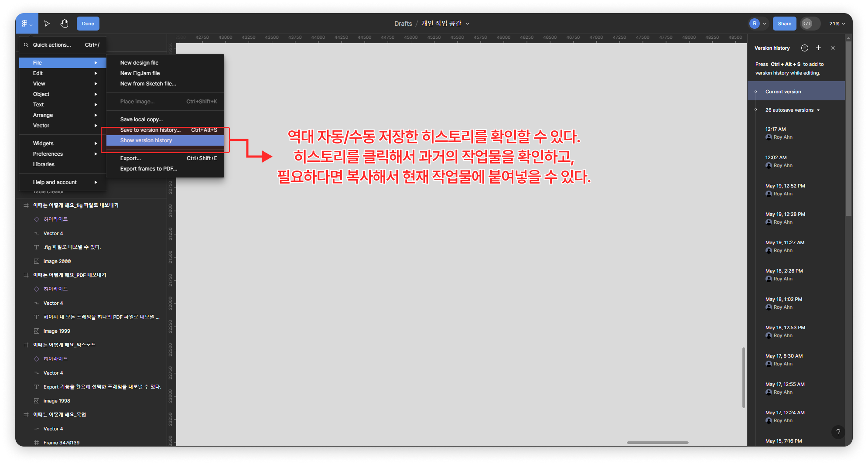Select the image 2000 layer
This screenshot has height=464, width=868.
[x=92, y=261]
